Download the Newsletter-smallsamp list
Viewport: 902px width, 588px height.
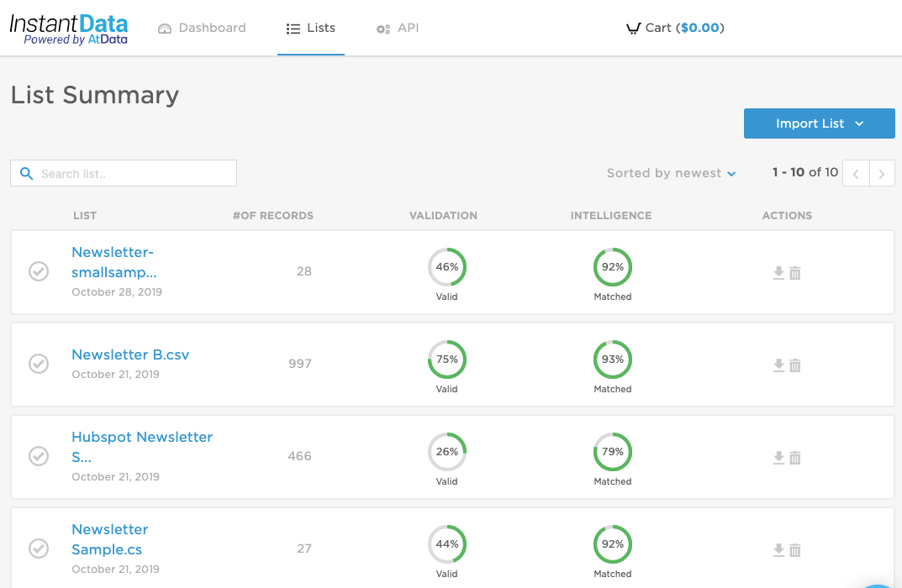tap(778, 272)
